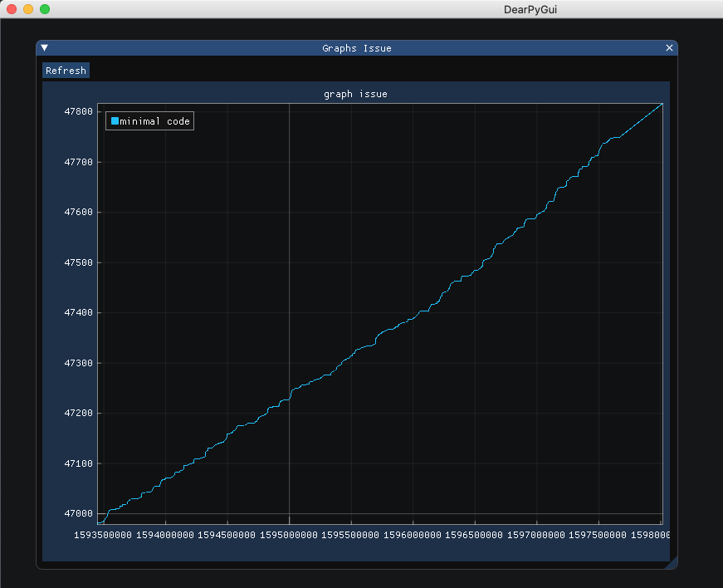Click the red close button in title bar
Image resolution: width=723 pixels, height=588 pixels.
pos(12,9)
